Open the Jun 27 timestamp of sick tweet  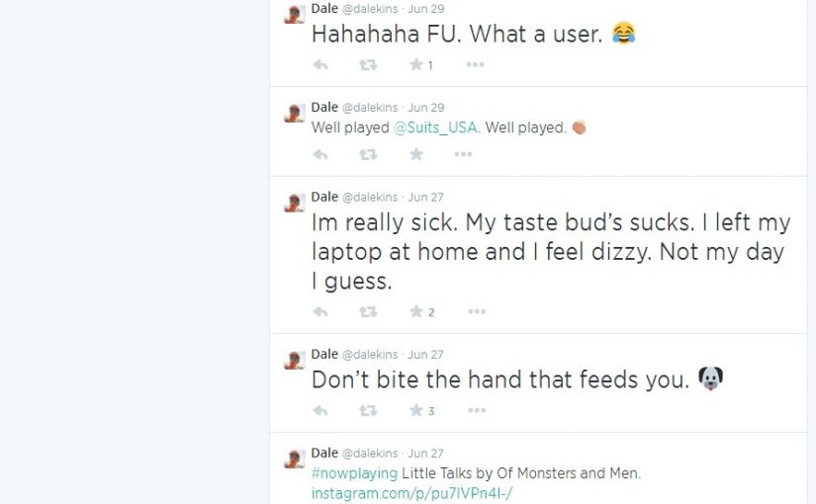pyautogui.click(x=425, y=197)
